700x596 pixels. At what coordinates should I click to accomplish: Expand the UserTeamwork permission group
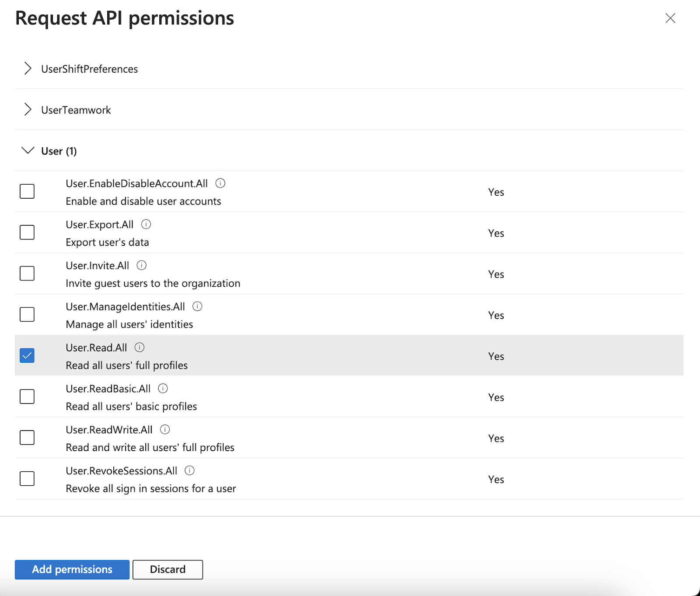coord(28,110)
